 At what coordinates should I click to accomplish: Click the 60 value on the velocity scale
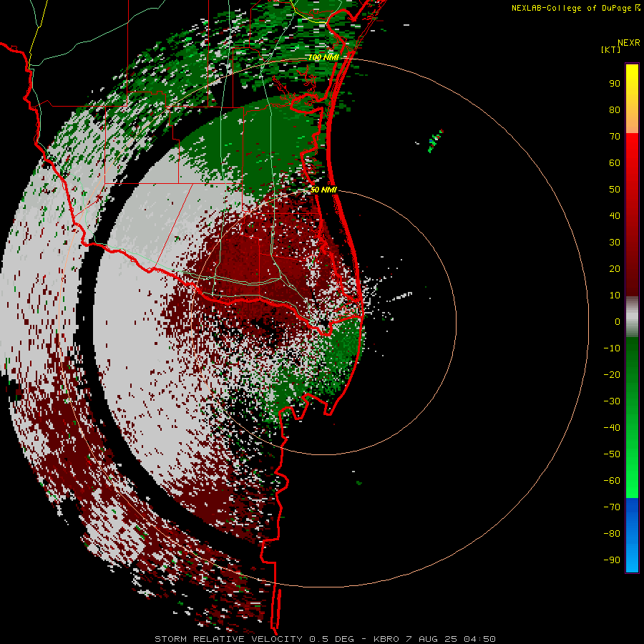pos(615,162)
